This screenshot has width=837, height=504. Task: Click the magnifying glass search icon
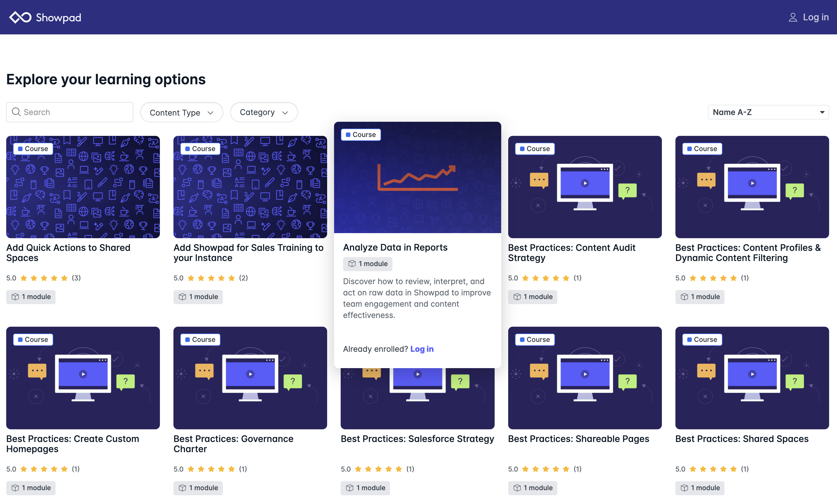(x=16, y=112)
